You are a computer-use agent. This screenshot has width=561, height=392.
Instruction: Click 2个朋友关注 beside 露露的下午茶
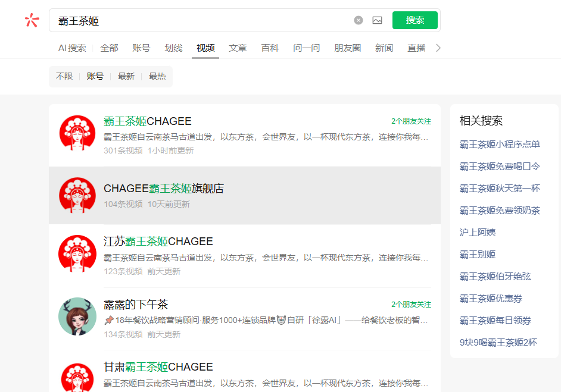click(x=411, y=305)
